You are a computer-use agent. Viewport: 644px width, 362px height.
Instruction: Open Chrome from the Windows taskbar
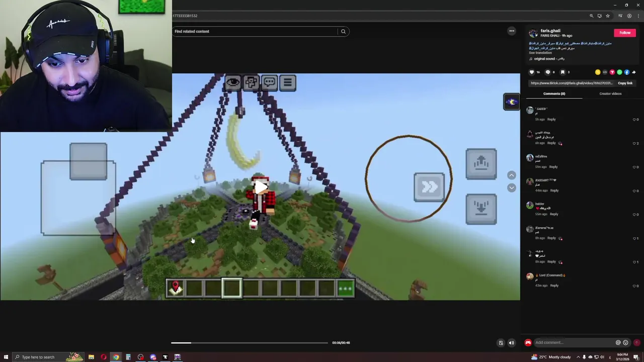tap(116, 357)
